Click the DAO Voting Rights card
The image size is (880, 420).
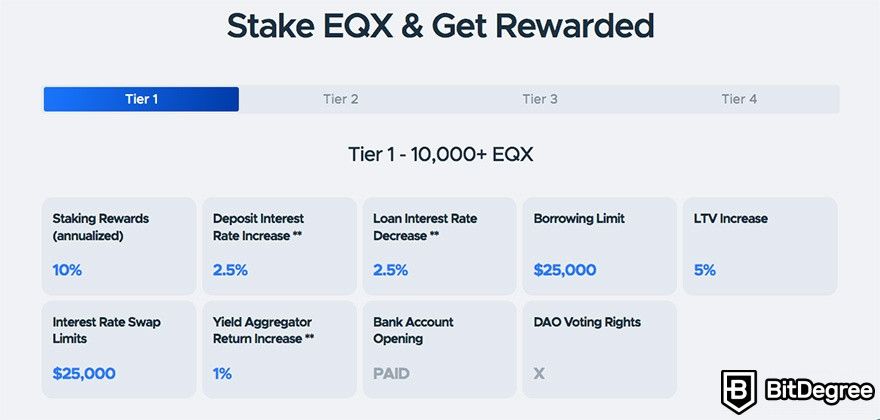(599, 349)
